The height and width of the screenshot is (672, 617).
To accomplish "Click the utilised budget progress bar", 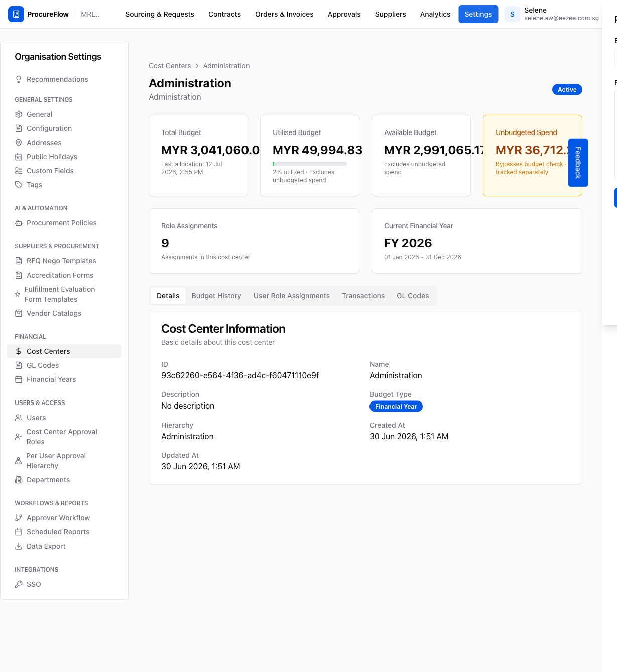I will [310, 164].
